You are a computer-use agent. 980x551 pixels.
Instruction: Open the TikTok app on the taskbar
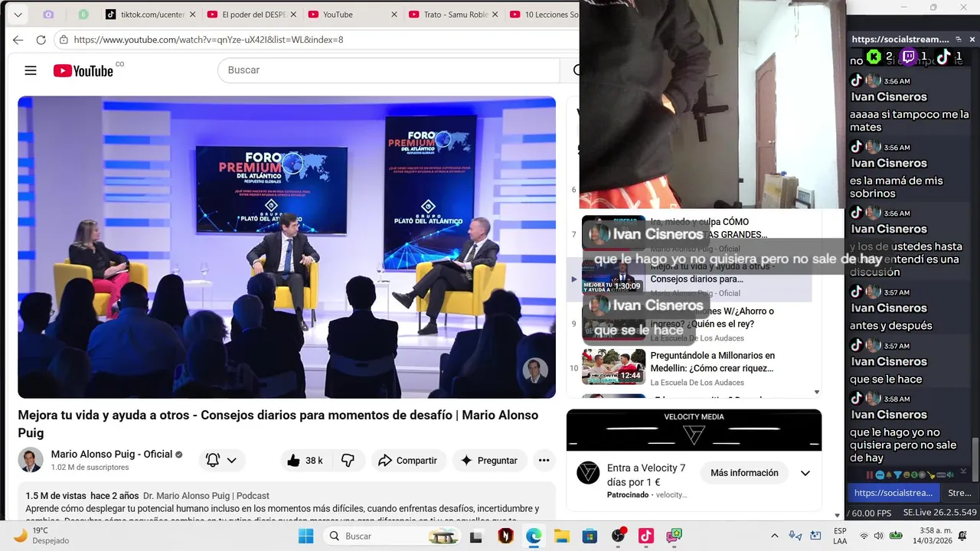[646, 536]
